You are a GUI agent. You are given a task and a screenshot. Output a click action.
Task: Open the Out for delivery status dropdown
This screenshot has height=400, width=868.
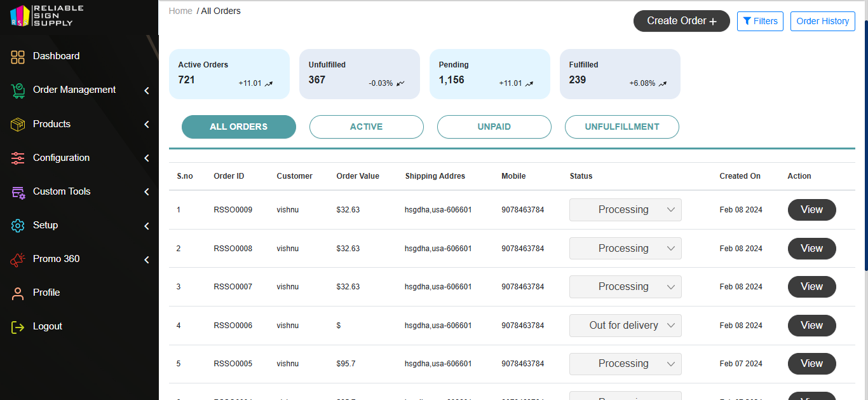[625, 326]
